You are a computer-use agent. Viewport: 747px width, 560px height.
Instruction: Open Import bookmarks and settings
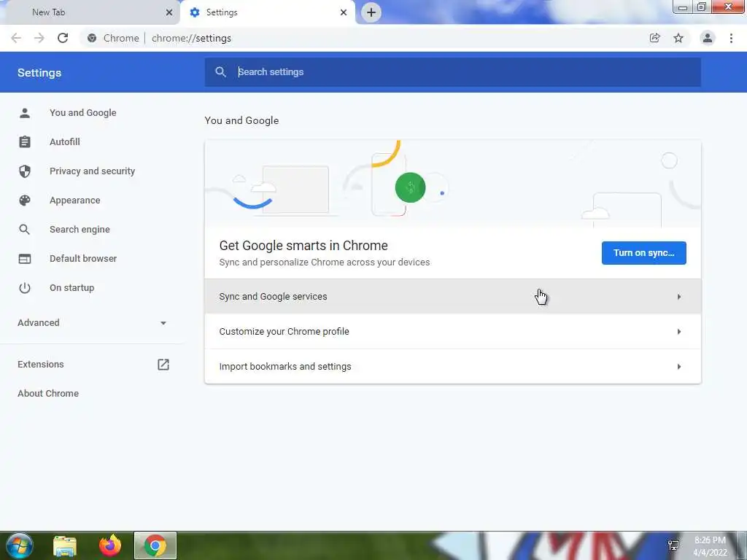click(452, 367)
